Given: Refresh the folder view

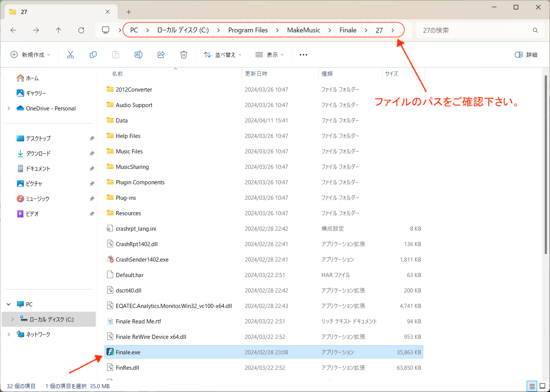Looking at the screenshot, I should point(81,30).
